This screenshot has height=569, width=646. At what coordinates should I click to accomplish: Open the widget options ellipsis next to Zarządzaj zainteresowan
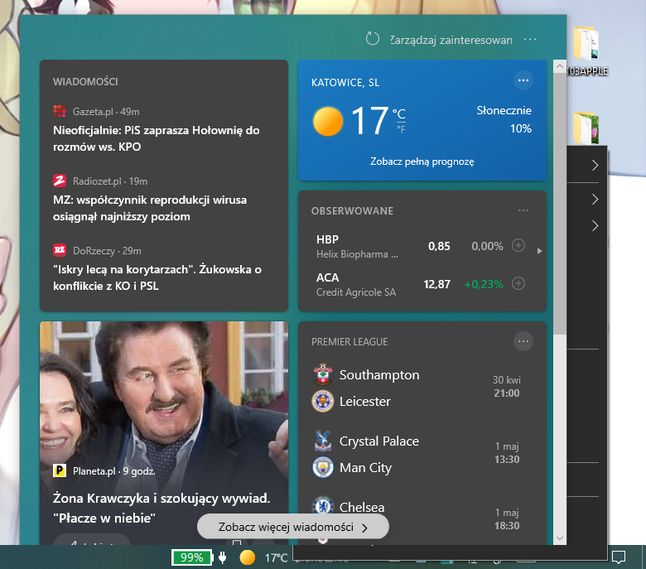[x=530, y=40]
